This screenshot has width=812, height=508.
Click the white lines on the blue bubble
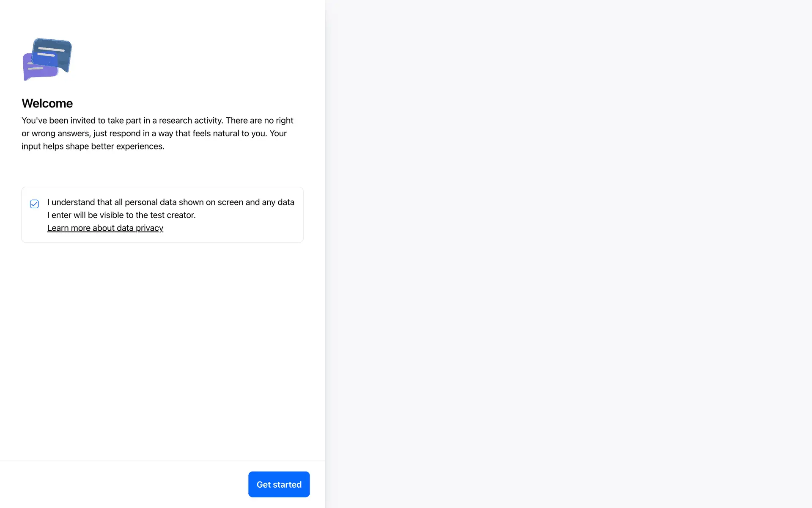tap(51, 52)
